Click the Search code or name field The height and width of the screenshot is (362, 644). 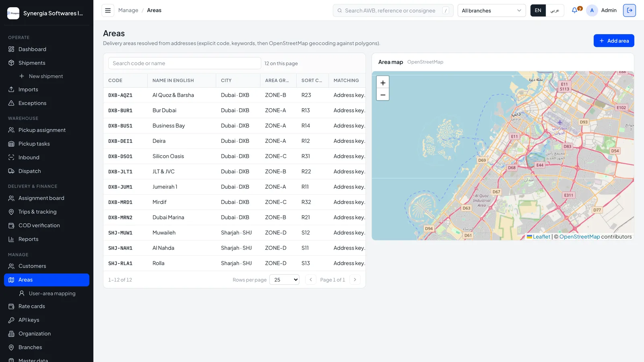[x=184, y=63]
